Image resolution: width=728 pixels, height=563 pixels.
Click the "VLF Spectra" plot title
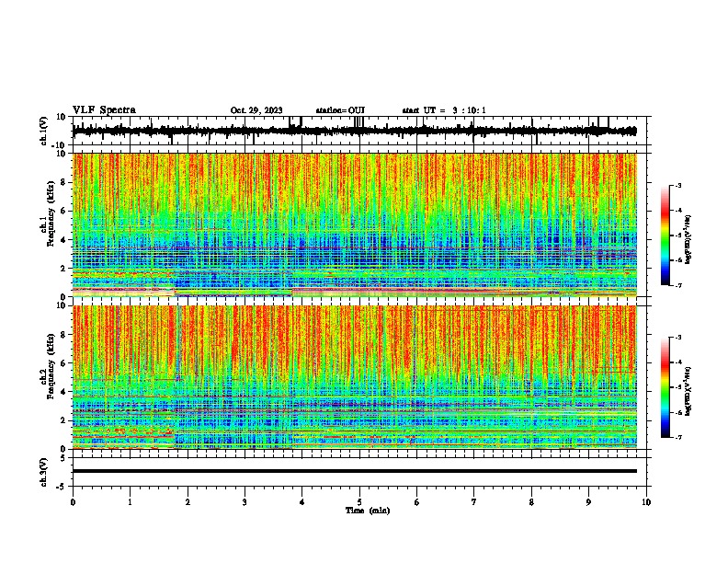104,109
